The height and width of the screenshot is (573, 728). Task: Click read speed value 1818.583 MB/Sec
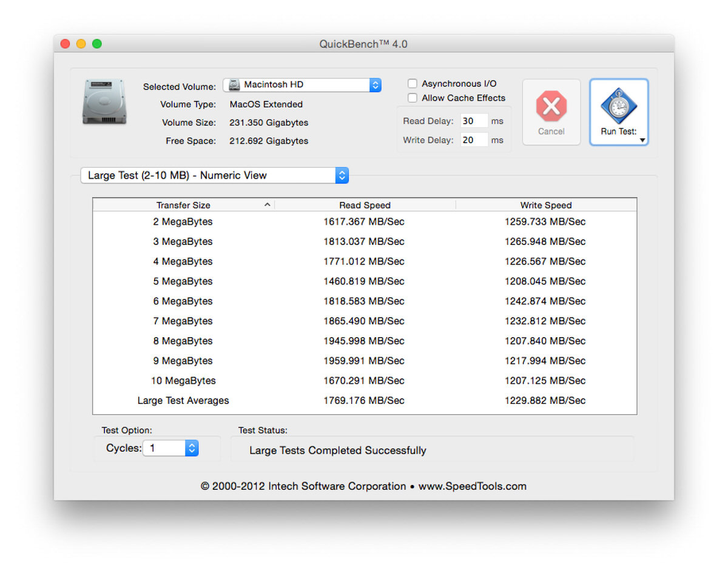pyautogui.click(x=364, y=301)
